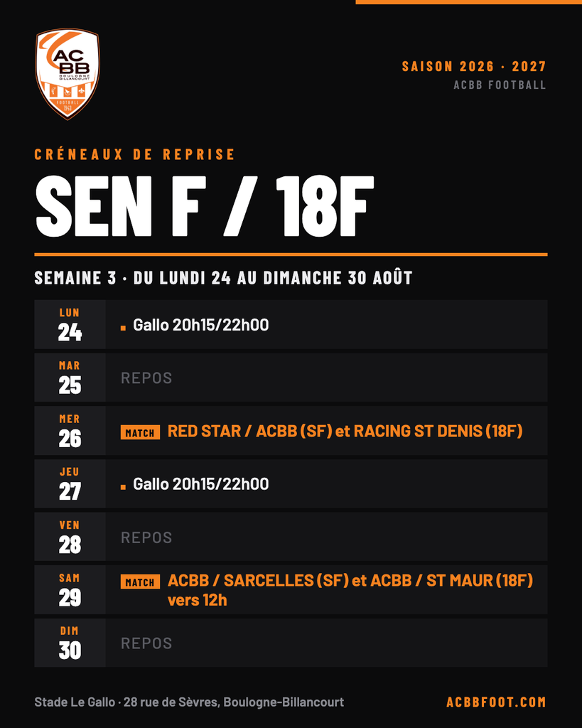Click the Semaine 3 week heading
The width and height of the screenshot is (582, 728).
click(x=223, y=278)
